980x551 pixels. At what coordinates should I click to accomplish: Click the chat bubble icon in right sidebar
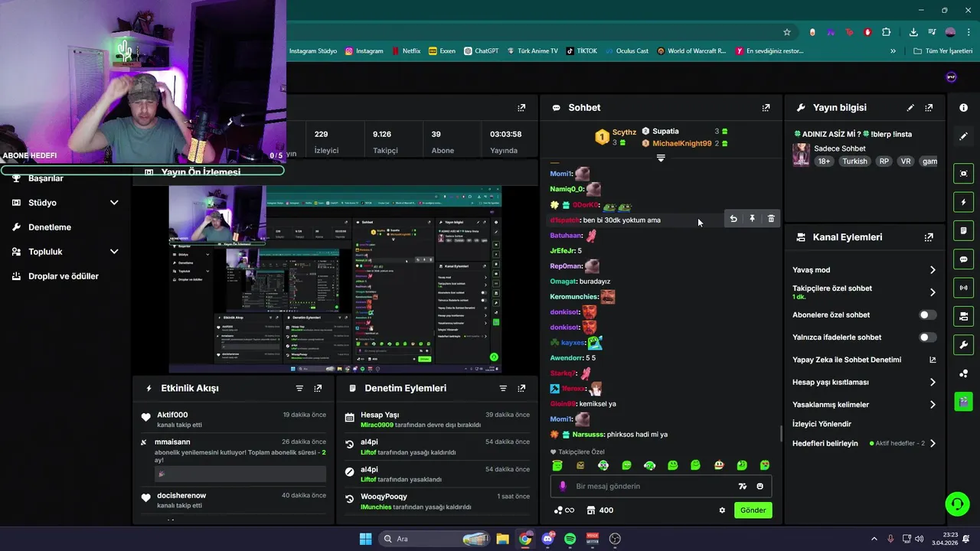(963, 259)
